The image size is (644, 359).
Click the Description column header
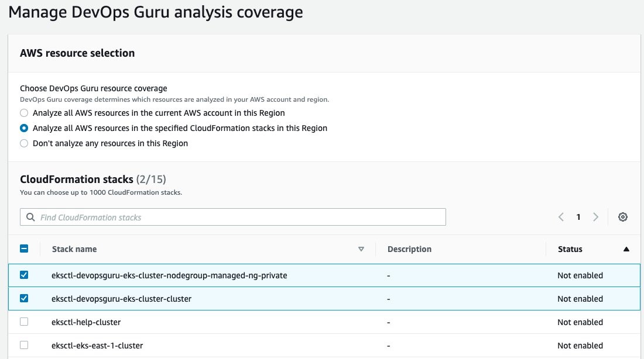tap(409, 249)
